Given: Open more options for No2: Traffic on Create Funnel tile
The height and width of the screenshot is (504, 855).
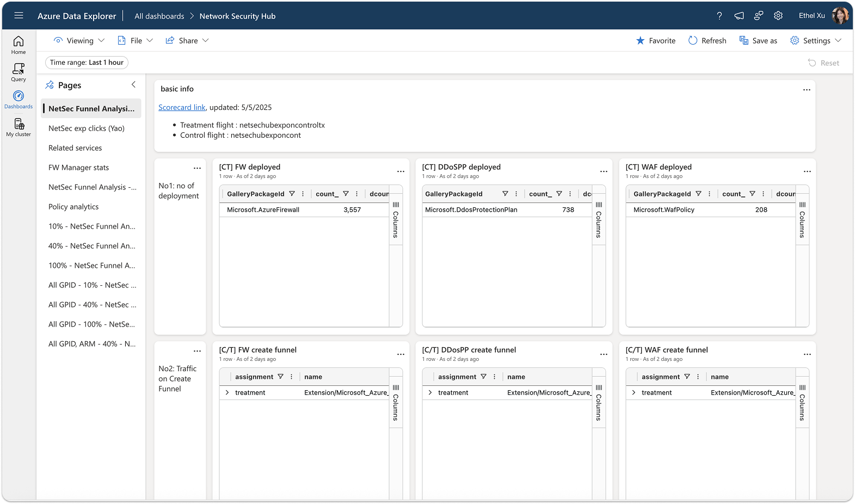Looking at the screenshot, I should (x=197, y=351).
